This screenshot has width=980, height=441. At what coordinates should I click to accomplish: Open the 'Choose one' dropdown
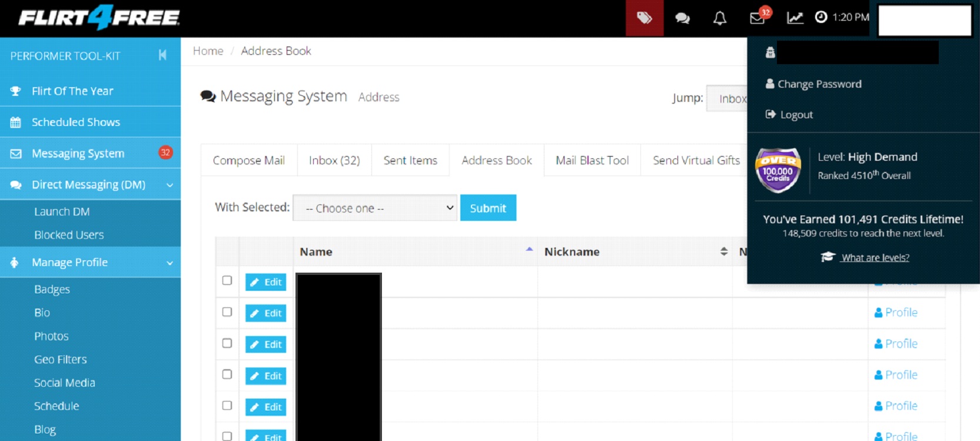375,208
